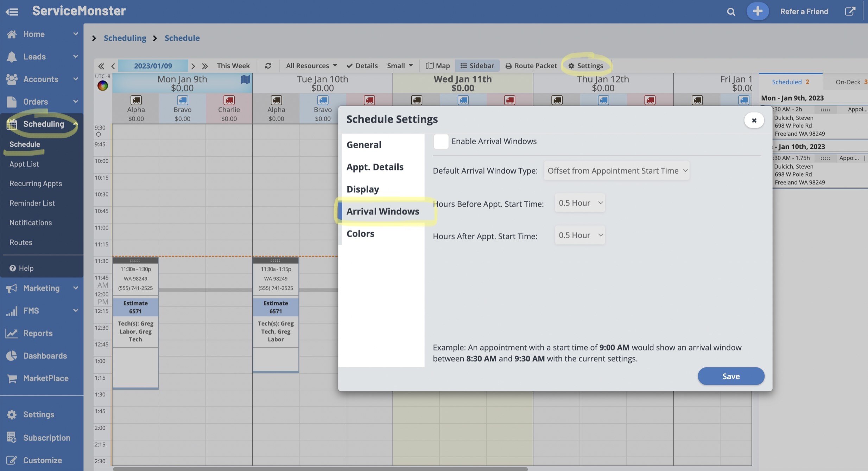Click the horizontal scrollbar at bottom
The image size is (868, 471).
coord(320,469)
